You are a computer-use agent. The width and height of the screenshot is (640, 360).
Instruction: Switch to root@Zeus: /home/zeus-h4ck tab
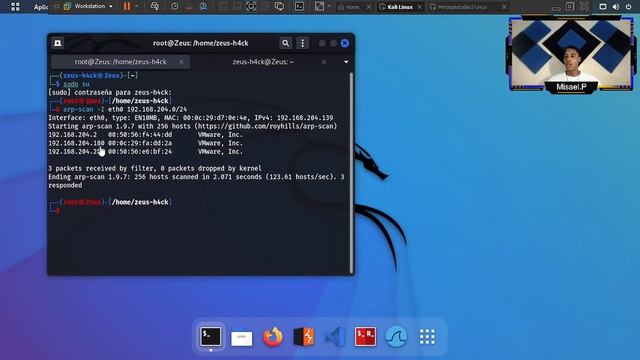(120, 62)
